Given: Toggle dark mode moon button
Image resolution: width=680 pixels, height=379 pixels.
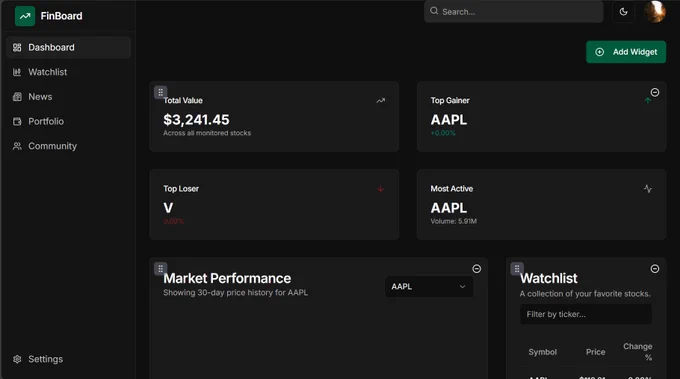Looking at the screenshot, I should (623, 12).
